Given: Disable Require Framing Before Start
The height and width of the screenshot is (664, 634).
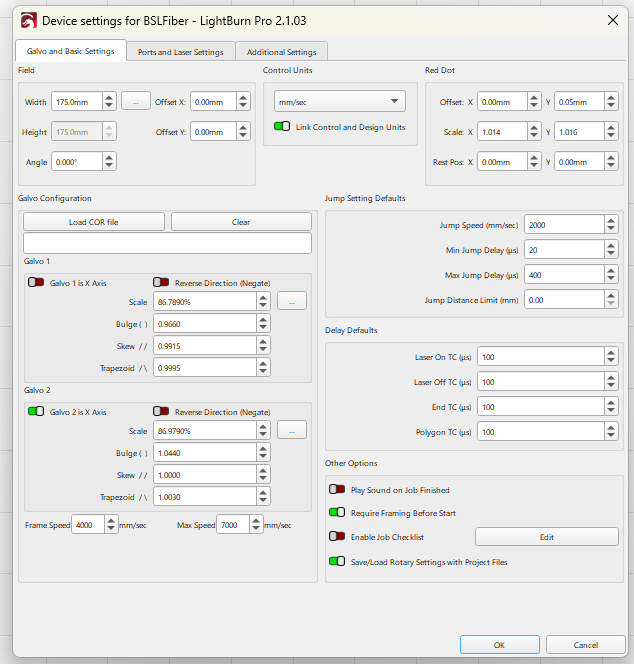Looking at the screenshot, I should click(337, 512).
